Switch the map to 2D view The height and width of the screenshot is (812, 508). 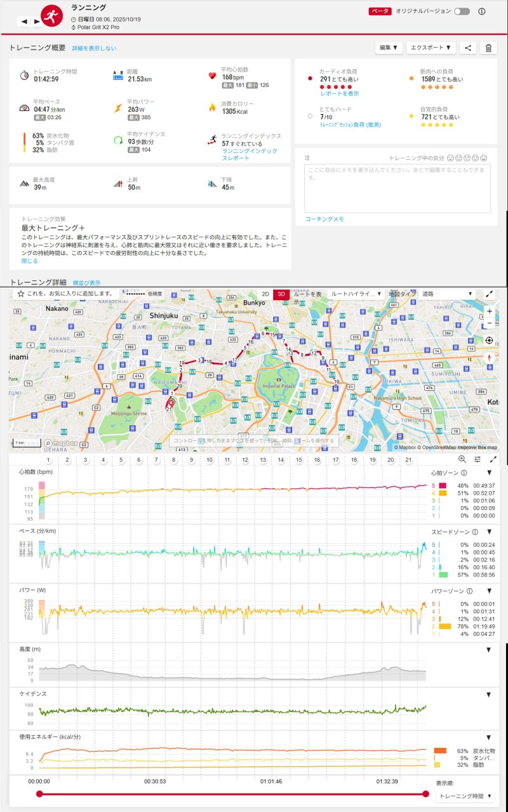click(265, 294)
